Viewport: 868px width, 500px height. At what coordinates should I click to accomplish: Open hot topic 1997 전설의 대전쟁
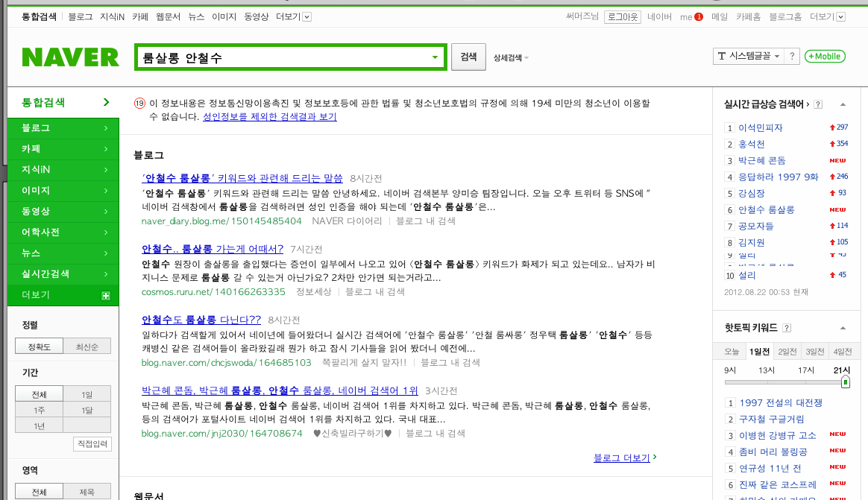(x=781, y=402)
